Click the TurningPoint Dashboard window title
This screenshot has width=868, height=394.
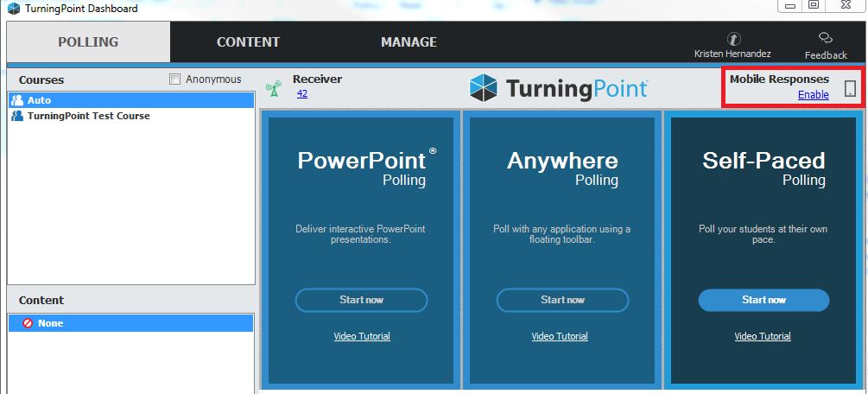(81, 9)
